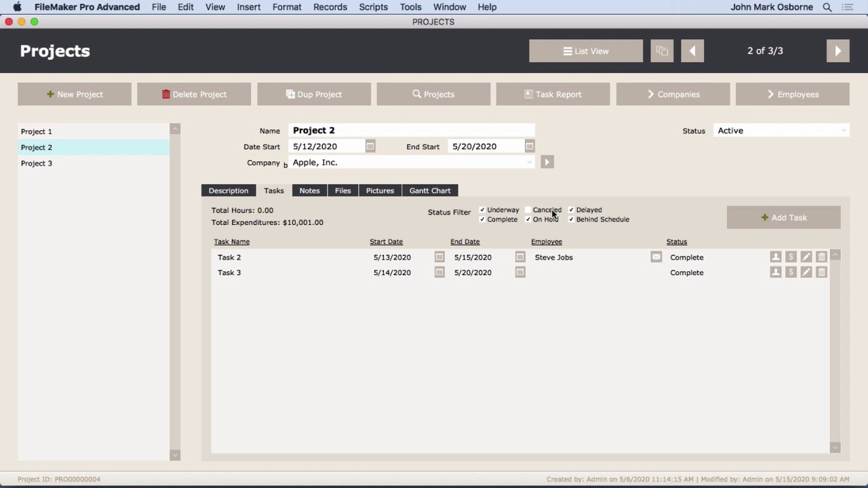Switch to the Files tab
This screenshot has width=868, height=488.
(x=342, y=190)
